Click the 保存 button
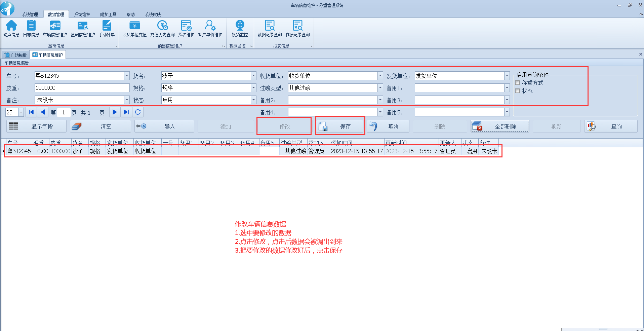Viewport: 644px width, 331px height. click(x=340, y=126)
